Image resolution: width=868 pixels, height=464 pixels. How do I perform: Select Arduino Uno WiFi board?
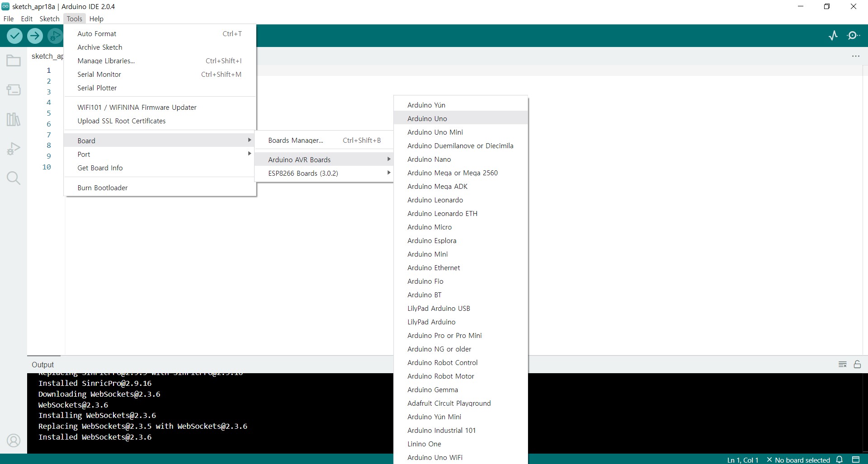click(461, 457)
